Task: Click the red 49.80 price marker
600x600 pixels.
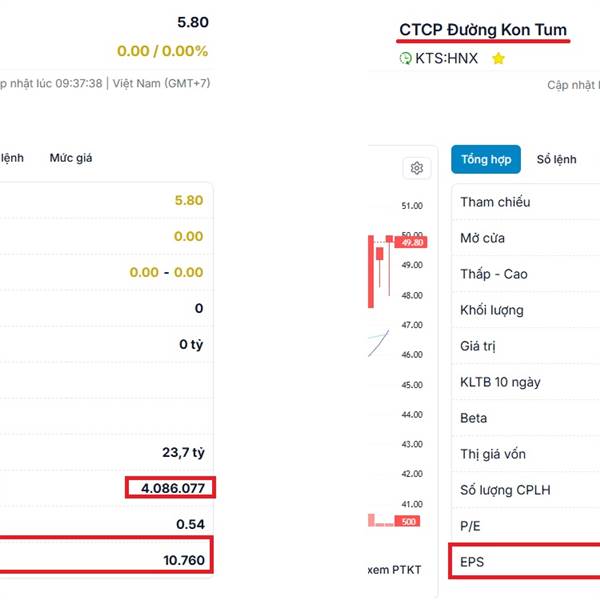Action: pos(411,243)
